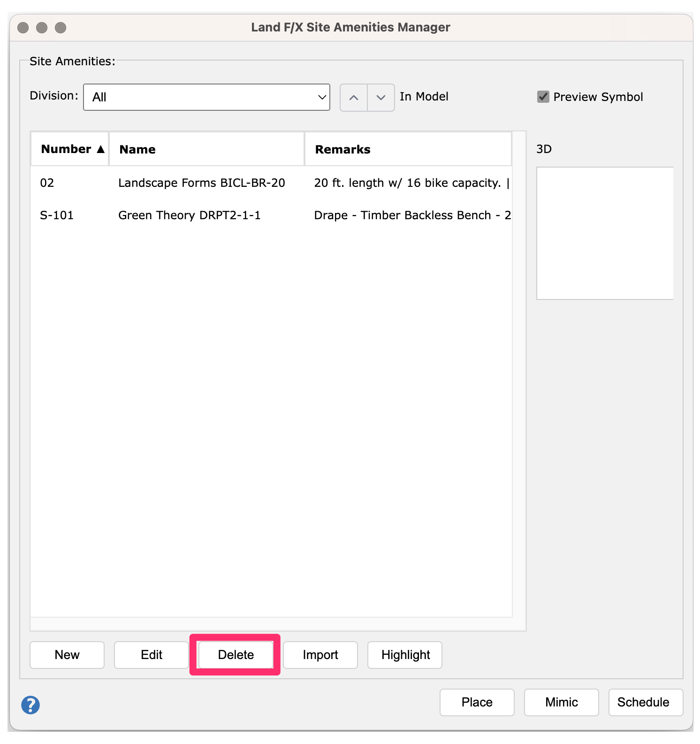The width and height of the screenshot is (700, 744).
Task: Select the Landscape Forms BICL-BR-20 row
Action: (201, 183)
